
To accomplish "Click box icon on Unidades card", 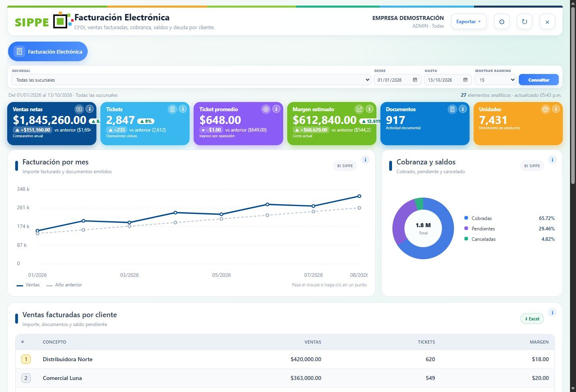I will point(546,109).
